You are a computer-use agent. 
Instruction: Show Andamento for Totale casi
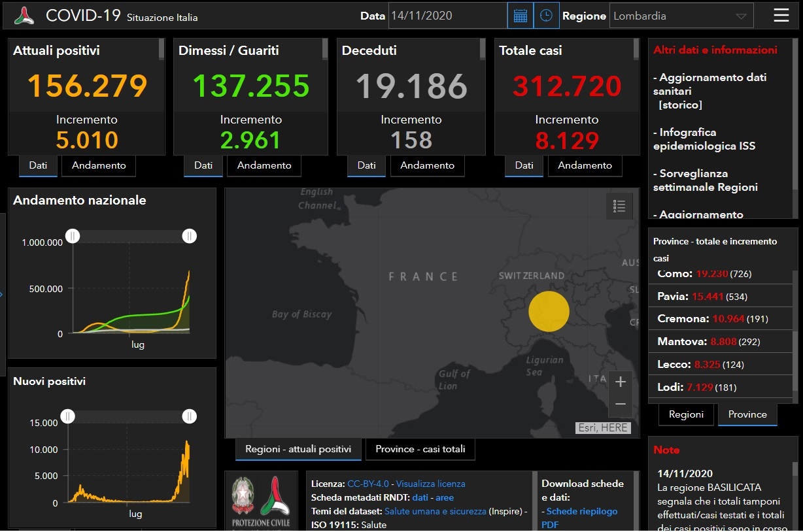coord(585,165)
